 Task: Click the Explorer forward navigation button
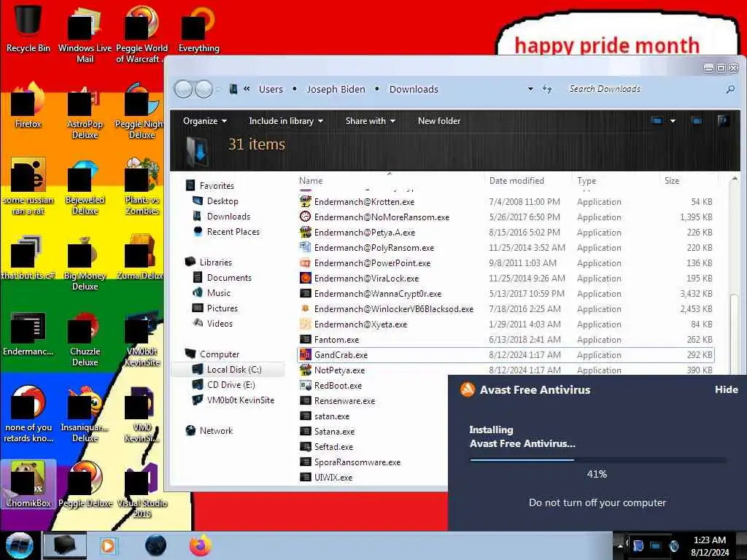click(x=204, y=89)
